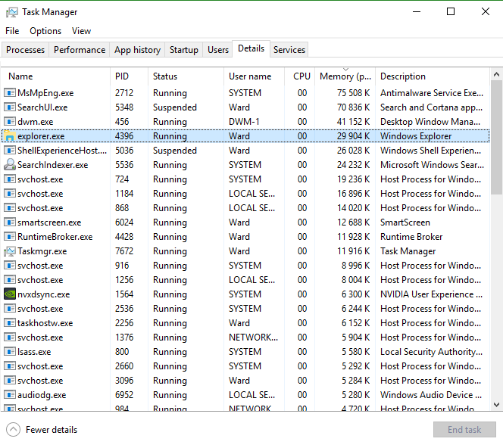Click the NVIDIA User Experience description
Screen dimensions: 503x448
(431, 294)
